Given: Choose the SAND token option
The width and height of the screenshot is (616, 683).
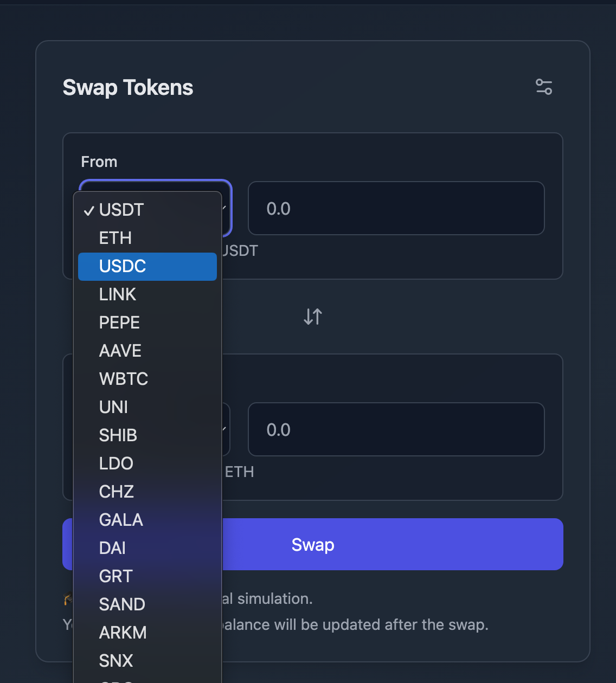Looking at the screenshot, I should 122,604.
